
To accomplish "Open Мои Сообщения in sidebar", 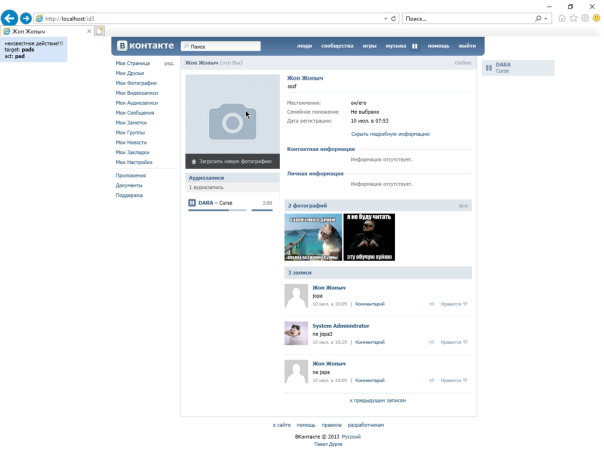I will tap(135, 113).
